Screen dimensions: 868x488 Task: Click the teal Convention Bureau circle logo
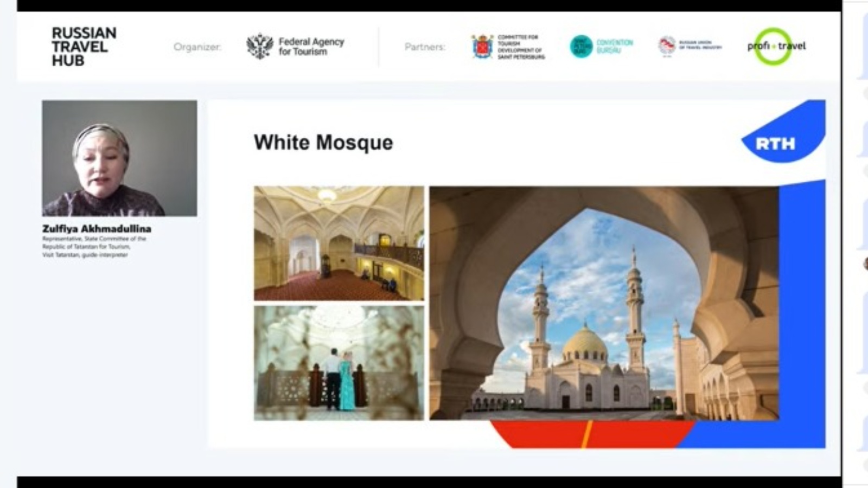pos(581,47)
